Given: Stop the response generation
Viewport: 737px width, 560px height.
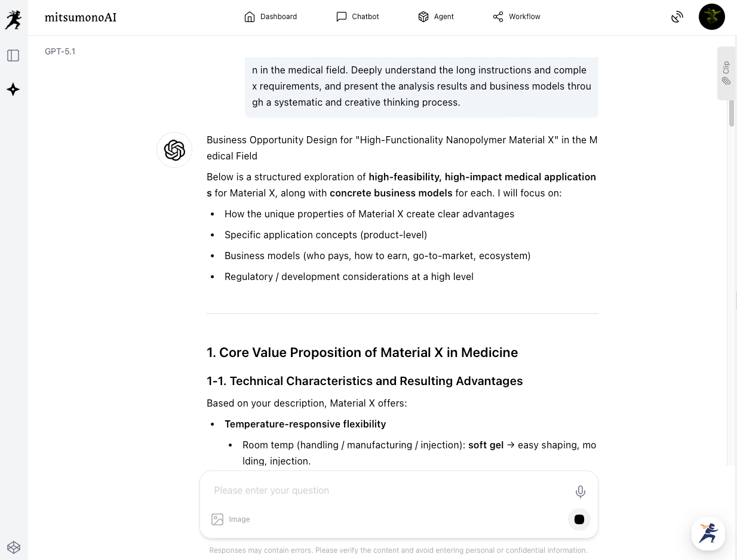Looking at the screenshot, I should (579, 519).
